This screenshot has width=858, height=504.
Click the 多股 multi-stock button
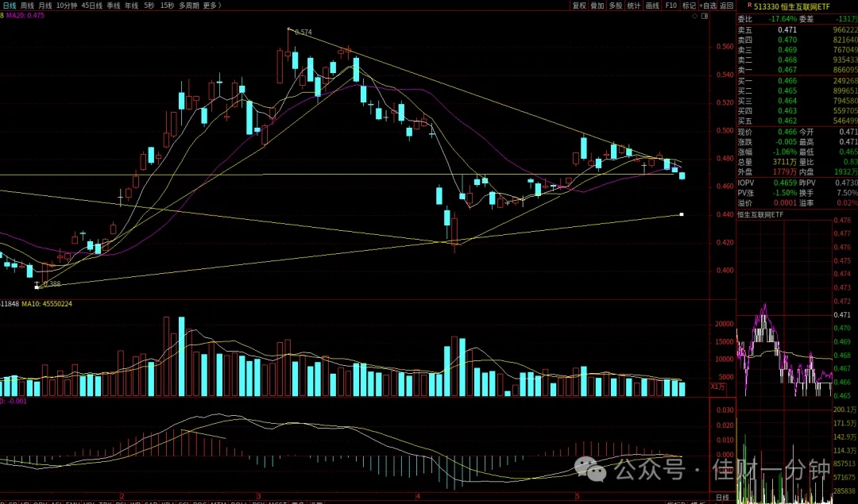pyautogui.click(x=616, y=6)
